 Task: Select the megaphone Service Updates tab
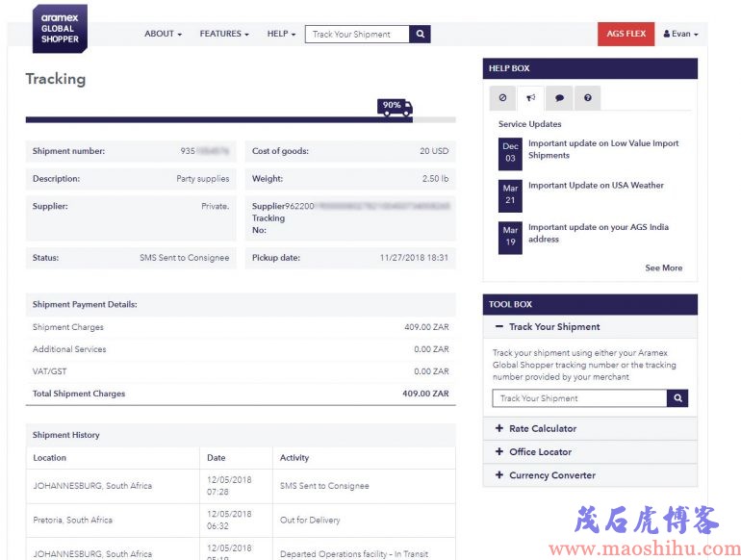(x=530, y=98)
